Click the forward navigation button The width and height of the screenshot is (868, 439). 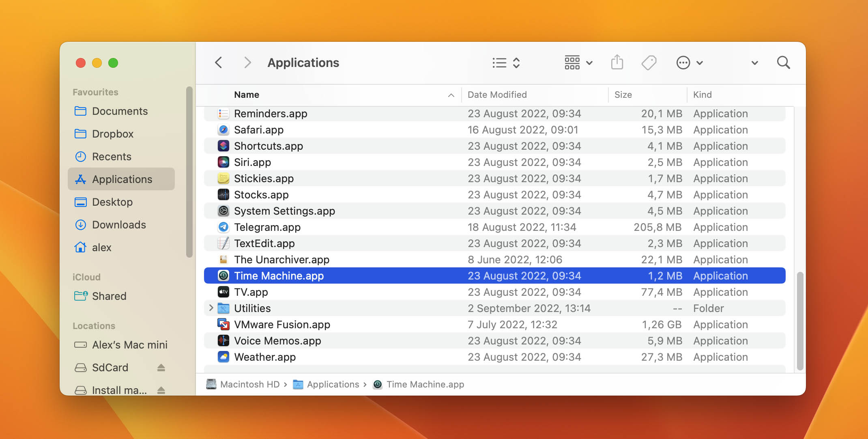247,63
